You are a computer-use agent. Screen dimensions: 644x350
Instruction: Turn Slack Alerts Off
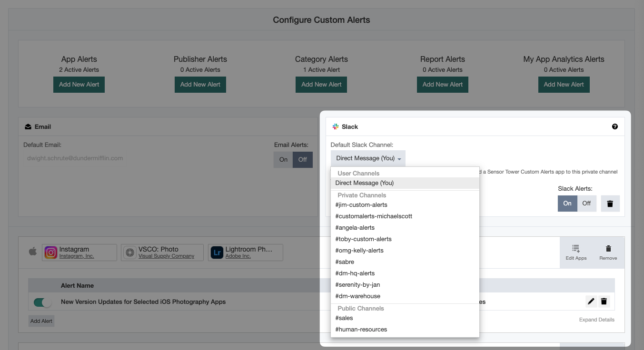coord(586,203)
